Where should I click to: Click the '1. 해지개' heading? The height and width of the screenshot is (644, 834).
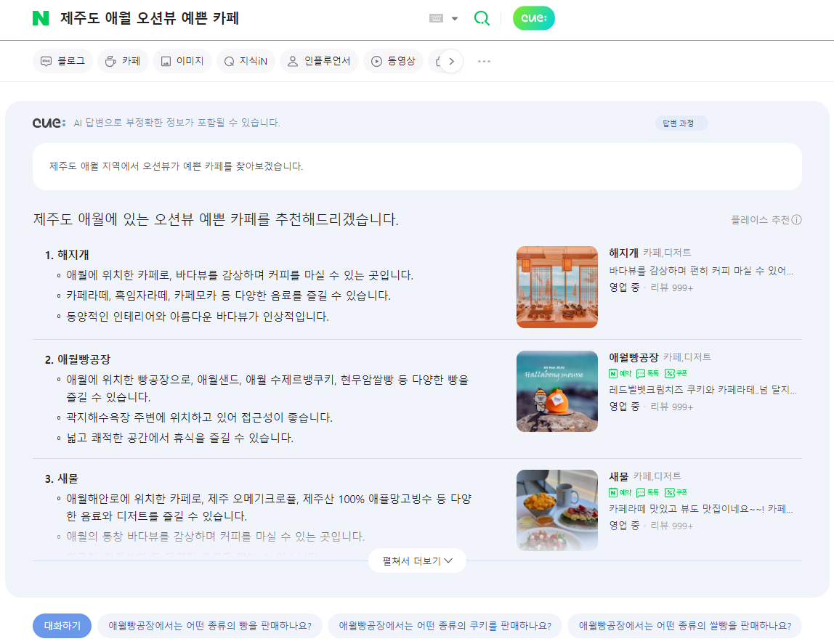tap(67, 255)
